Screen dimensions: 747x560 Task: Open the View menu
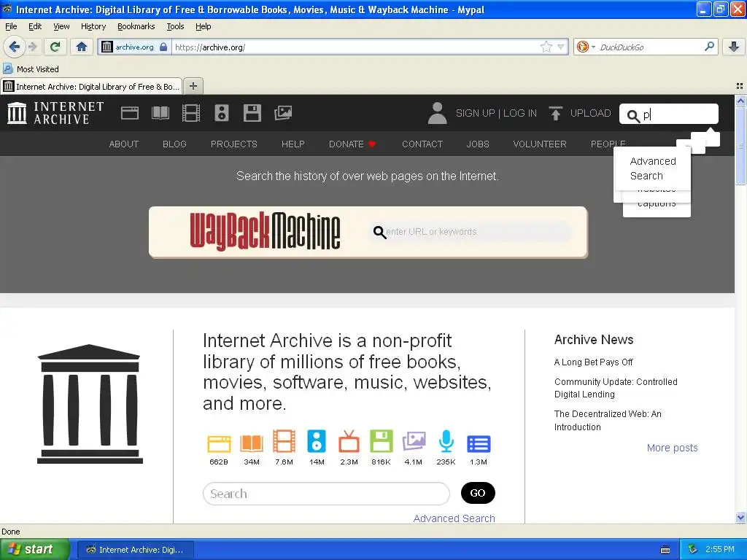tap(61, 26)
